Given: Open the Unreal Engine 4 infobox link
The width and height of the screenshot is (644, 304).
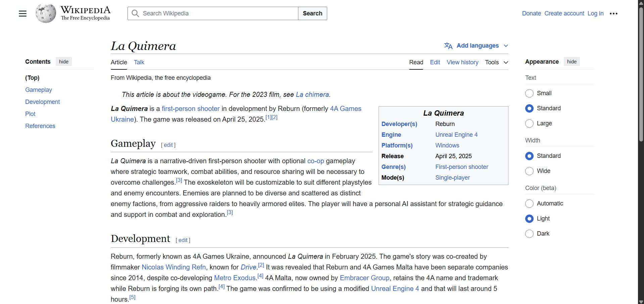Looking at the screenshot, I should pos(456,135).
